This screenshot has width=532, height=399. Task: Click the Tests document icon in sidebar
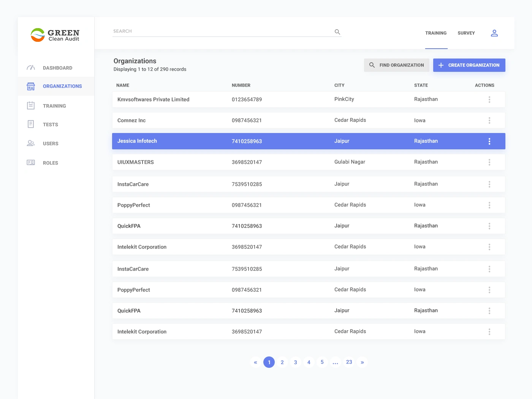[x=31, y=124]
